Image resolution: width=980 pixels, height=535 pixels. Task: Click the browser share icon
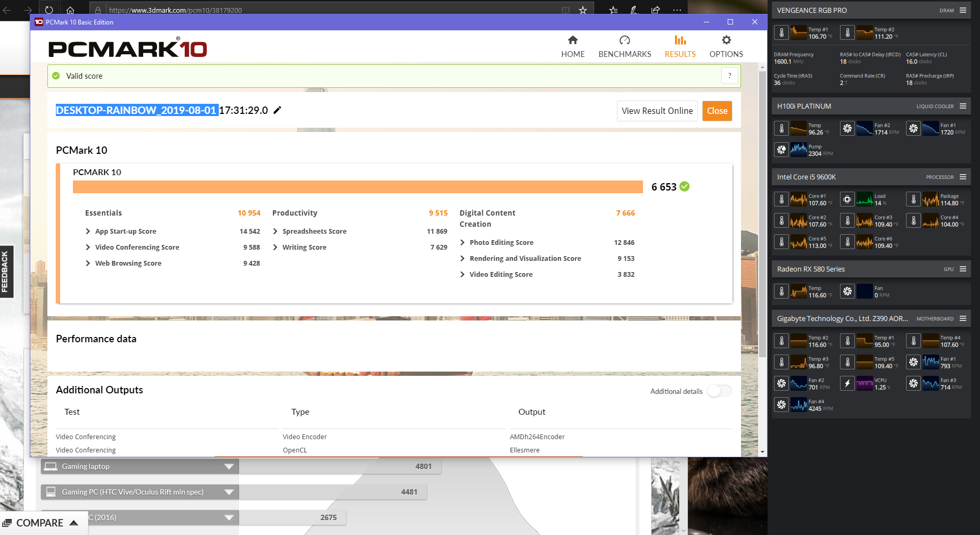pyautogui.click(x=655, y=10)
